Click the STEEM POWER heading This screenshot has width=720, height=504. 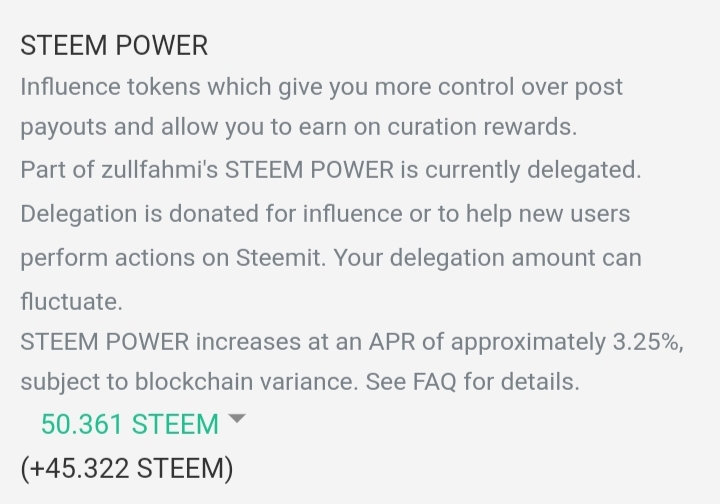pos(114,46)
